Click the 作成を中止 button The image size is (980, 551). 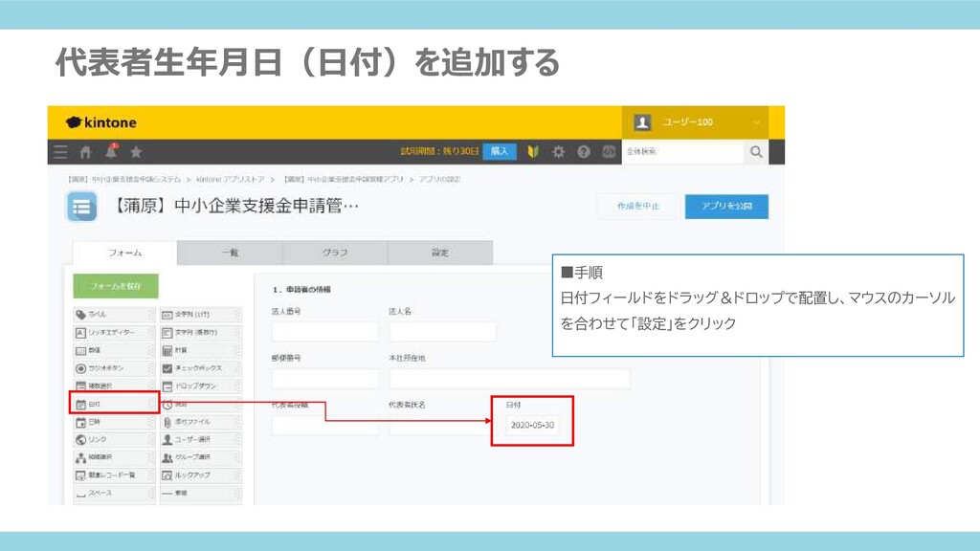[638, 207]
